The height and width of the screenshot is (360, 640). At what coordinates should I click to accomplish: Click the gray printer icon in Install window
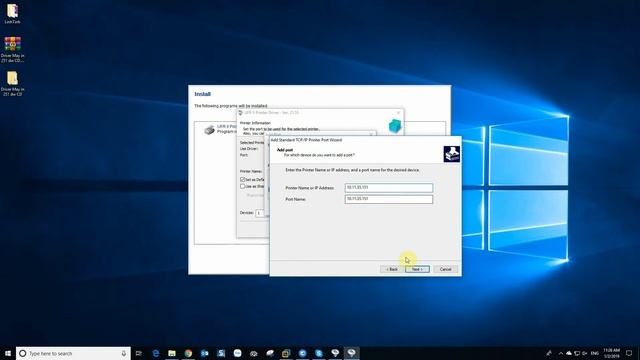click(x=209, y=130)
